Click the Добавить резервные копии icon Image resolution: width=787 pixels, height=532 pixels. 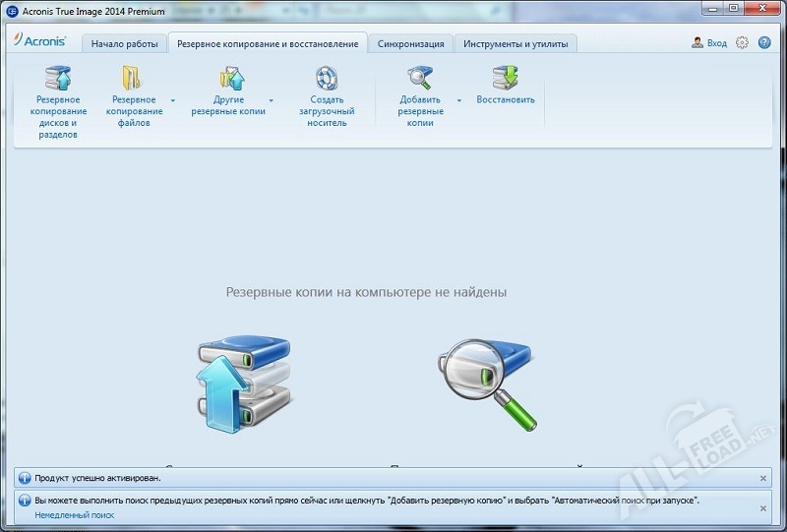[x=420, y=78]
